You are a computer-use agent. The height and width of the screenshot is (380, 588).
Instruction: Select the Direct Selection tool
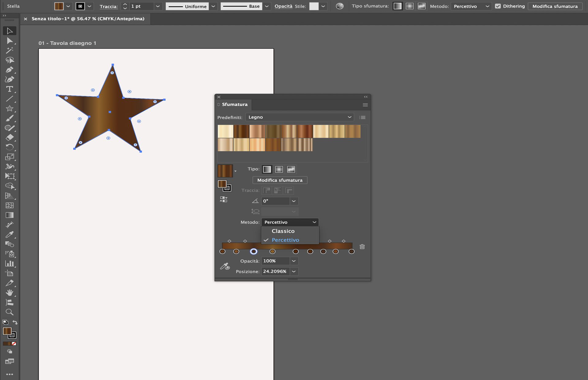point(10,41)
